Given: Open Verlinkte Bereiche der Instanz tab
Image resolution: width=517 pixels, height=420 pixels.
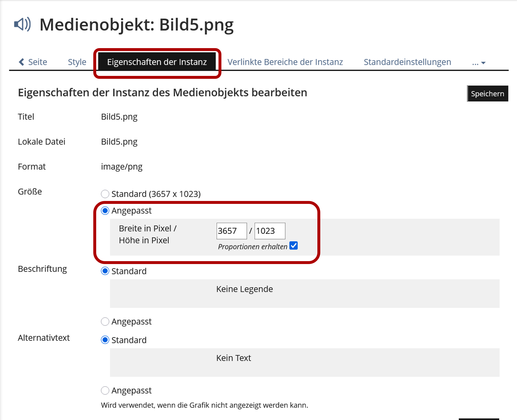Looking at the screenshot, I should (285, 62).
